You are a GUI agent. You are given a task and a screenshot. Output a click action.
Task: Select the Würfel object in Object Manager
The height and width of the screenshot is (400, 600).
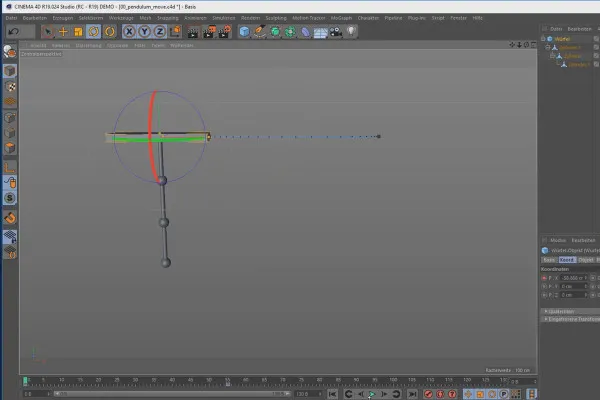click(562, 39)
